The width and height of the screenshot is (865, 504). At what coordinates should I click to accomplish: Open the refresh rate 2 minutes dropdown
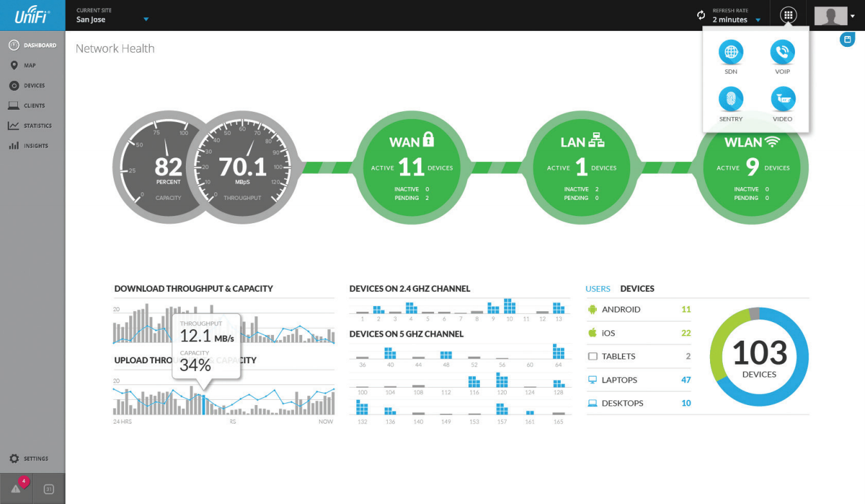tap(736, 20)
